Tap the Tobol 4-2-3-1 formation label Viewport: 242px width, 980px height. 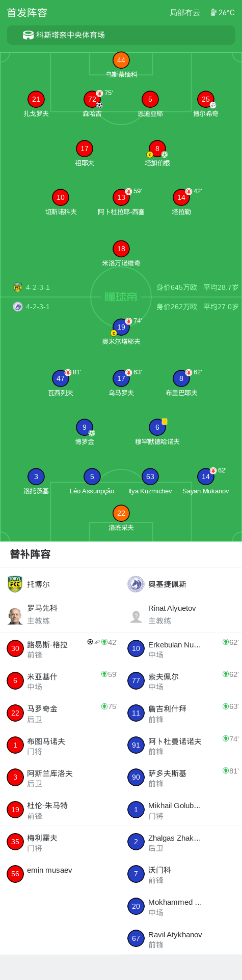[38, 287]
